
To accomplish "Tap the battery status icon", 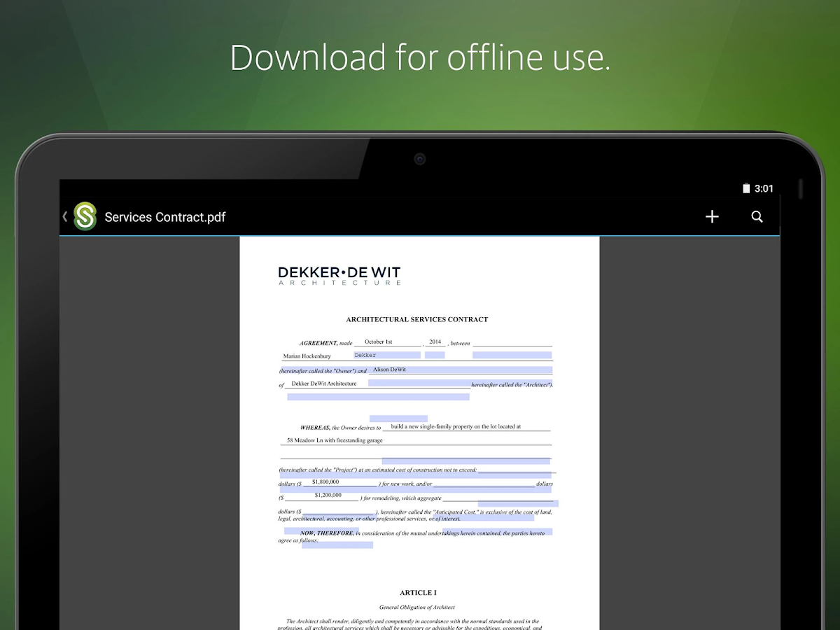I will [x=746, y=188].
